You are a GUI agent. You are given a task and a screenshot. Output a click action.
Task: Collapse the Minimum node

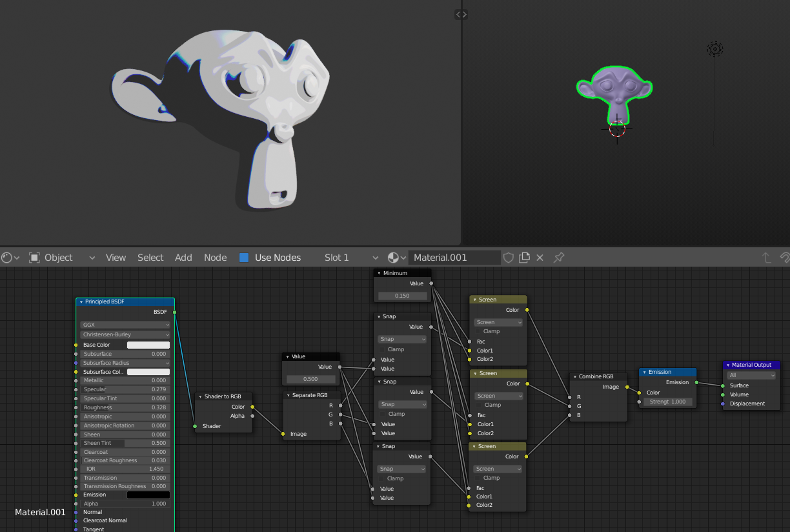pyautogui.click(x=379, y=273)
